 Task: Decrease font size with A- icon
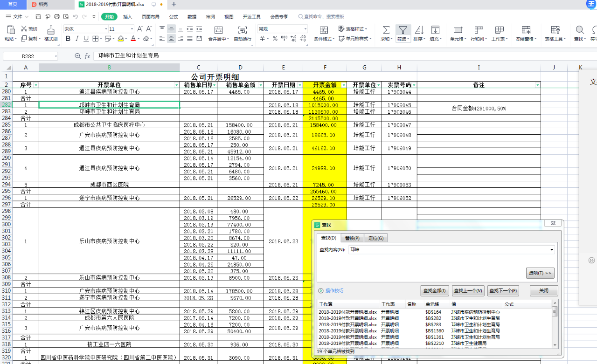[x=149, y=29]
